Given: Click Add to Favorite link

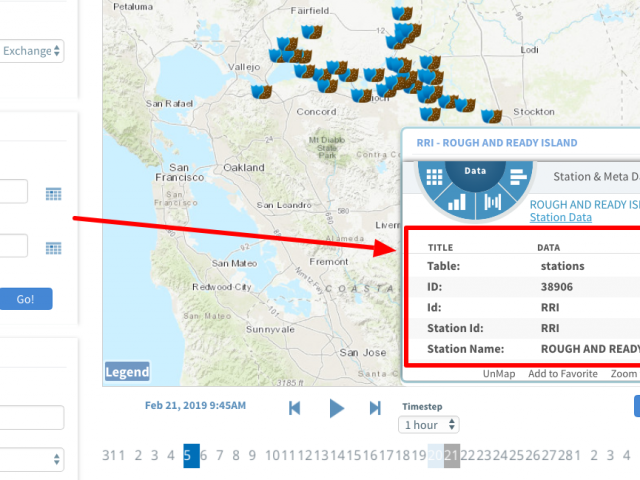Looking at the screenshot, I should [x=563, y=374].
